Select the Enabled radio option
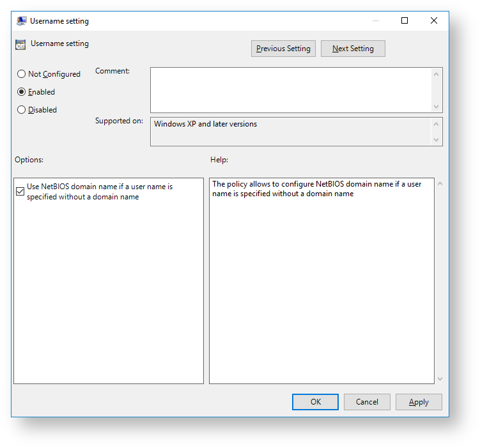Screen dimensions: 480x448 tap(22, 92)
